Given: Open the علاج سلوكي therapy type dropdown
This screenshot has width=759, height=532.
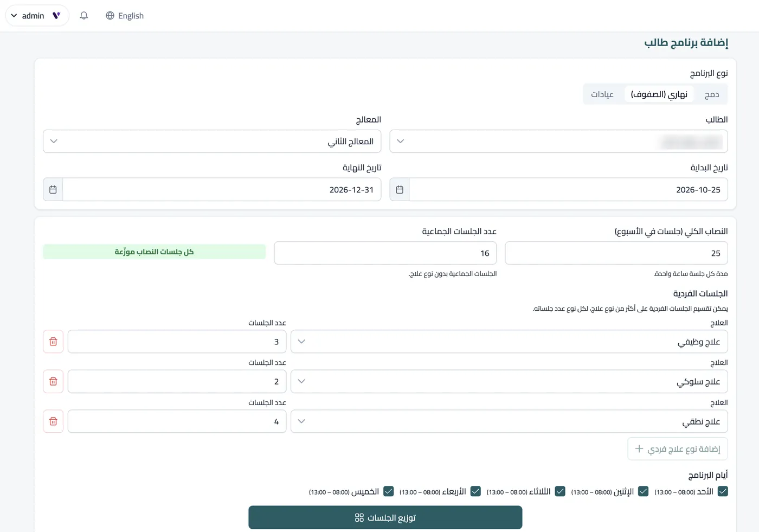Looking at the screenshot, I should (x=509, y=381).
